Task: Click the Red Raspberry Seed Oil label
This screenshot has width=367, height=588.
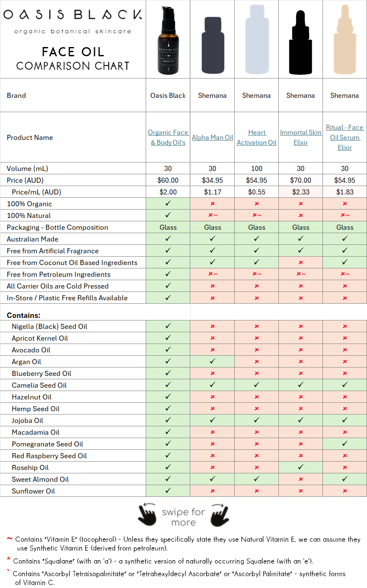Action: click(x=49, y=456)
